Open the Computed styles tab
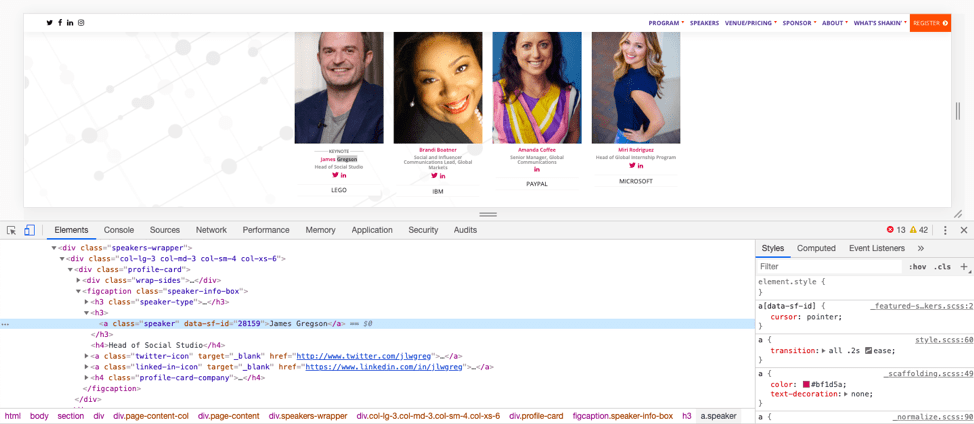This screenshot has height=424, width=974. 816,248
